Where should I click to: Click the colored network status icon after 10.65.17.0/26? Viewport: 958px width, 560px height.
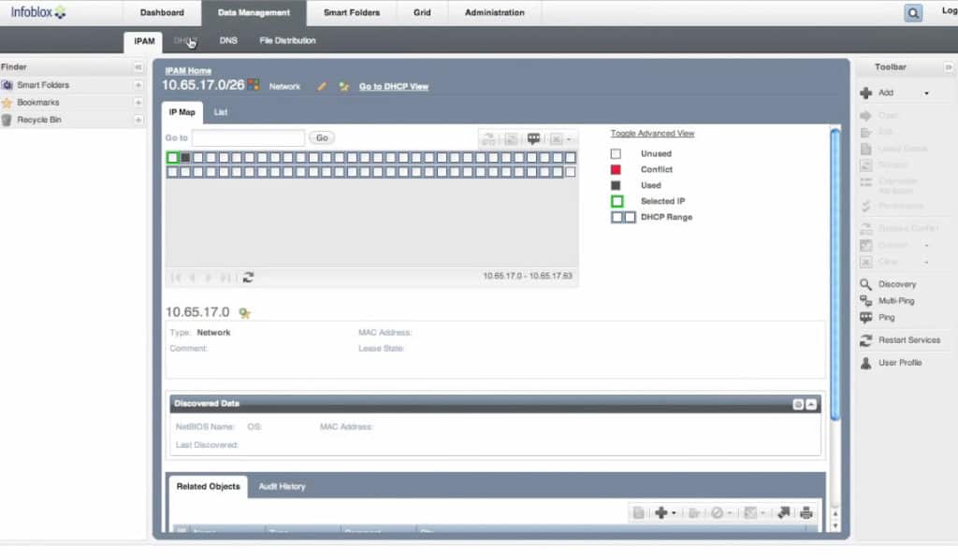tap(254, 85)
